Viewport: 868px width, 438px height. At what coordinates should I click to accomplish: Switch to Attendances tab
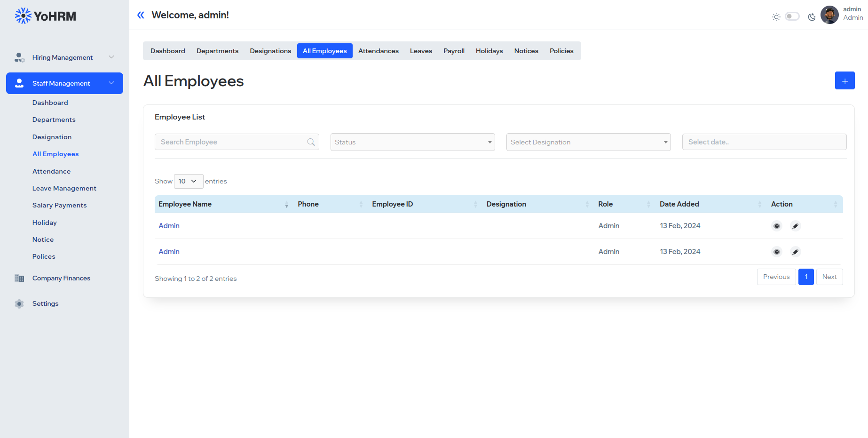point(379,51)
